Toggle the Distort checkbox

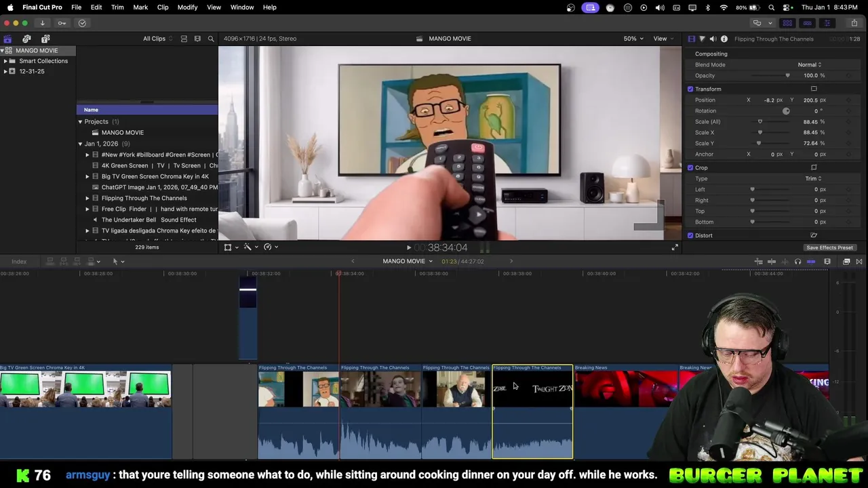click(690, 236)
